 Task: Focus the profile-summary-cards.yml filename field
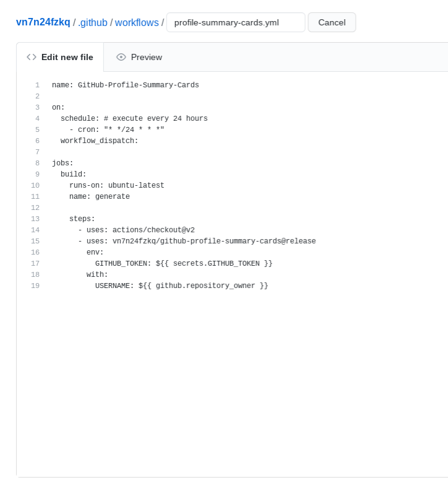coord(235,22)
